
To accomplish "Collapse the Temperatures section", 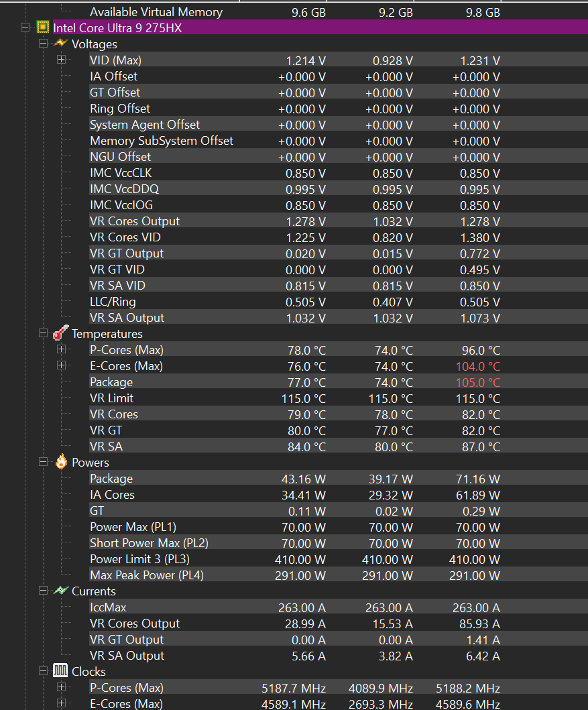I will (43, 333).
